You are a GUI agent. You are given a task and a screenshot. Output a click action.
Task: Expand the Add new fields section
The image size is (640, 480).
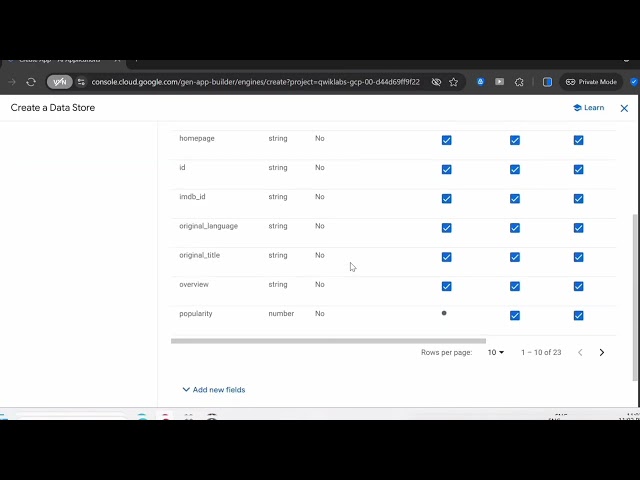tap(213, 390)
